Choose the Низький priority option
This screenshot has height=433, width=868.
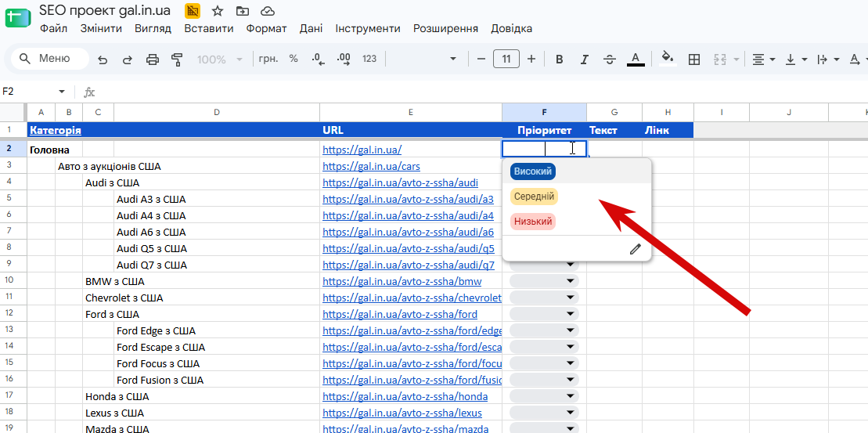(x=532, y=222)
